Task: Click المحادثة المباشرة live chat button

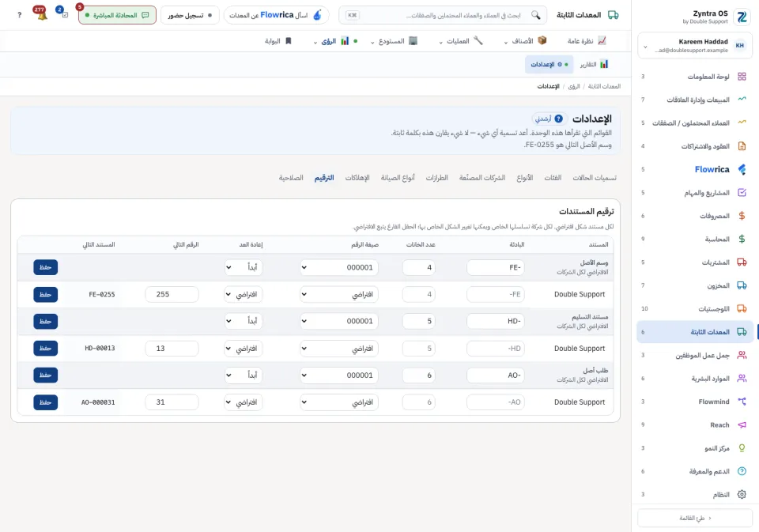Action: coord(117,15)
